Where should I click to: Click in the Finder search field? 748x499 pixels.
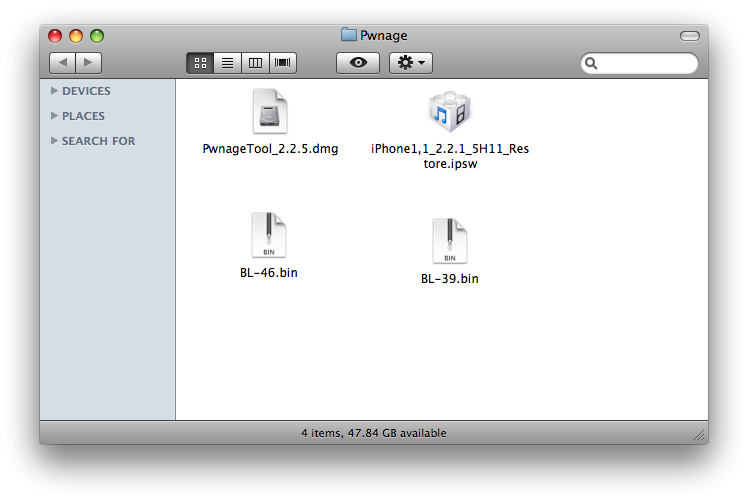point(645,63)
